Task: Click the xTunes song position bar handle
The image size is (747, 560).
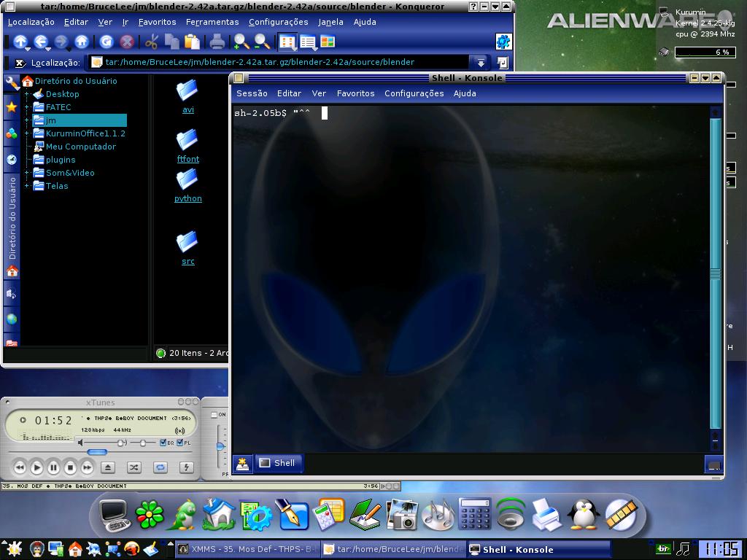Action: 97,452
